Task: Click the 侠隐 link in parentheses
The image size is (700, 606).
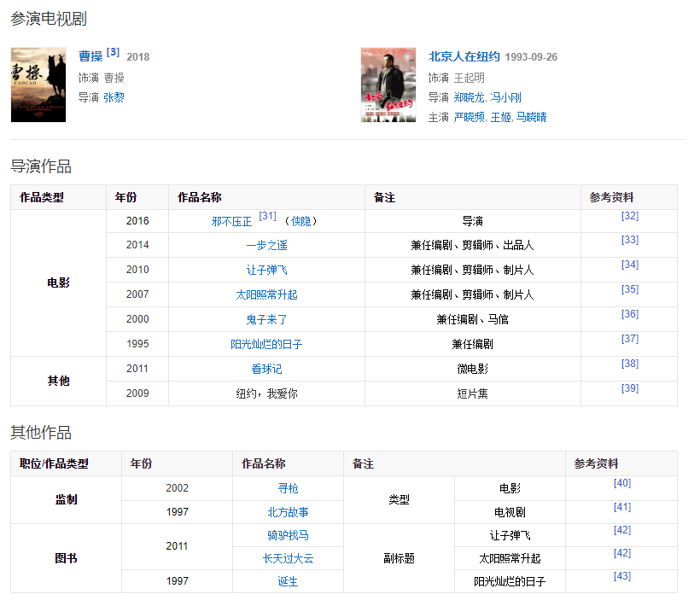Action: pos(301,221)
